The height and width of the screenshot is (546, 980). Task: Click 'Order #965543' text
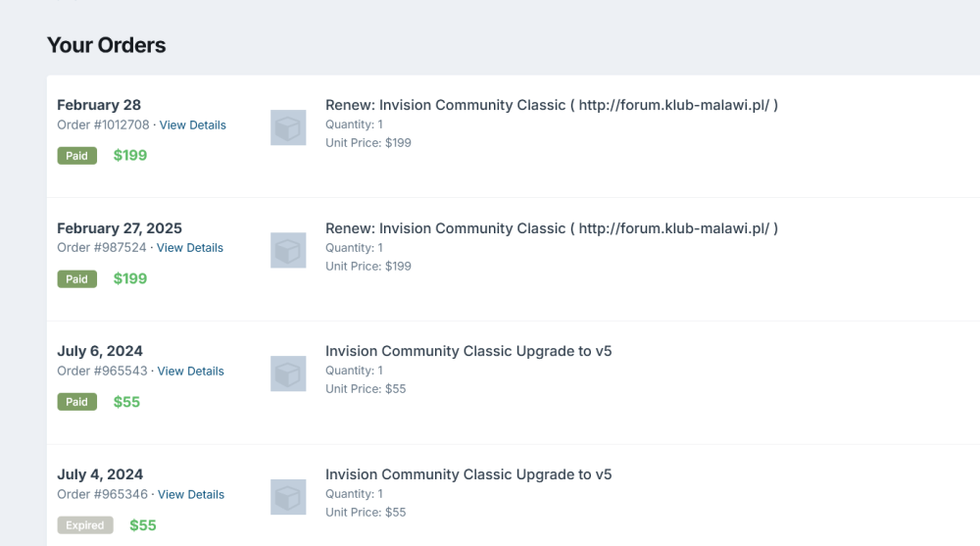(x=103, y=371)
